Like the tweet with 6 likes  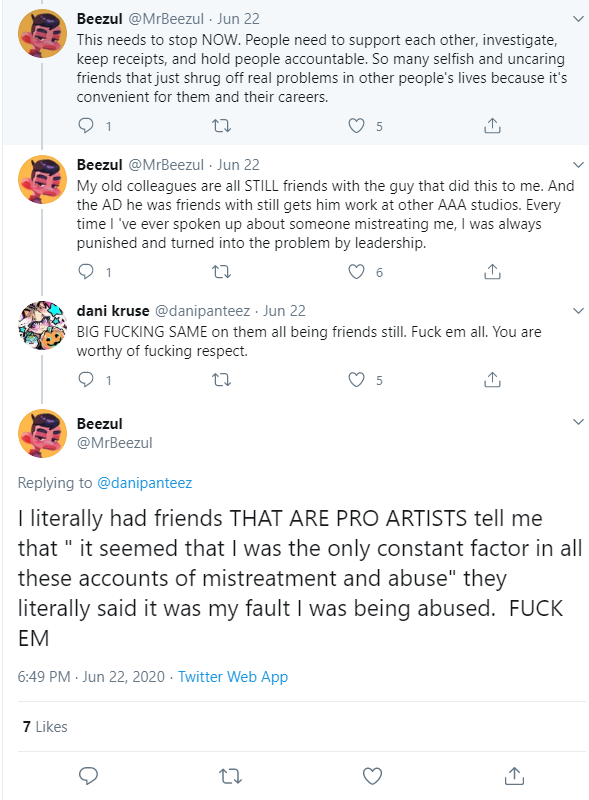356,271
